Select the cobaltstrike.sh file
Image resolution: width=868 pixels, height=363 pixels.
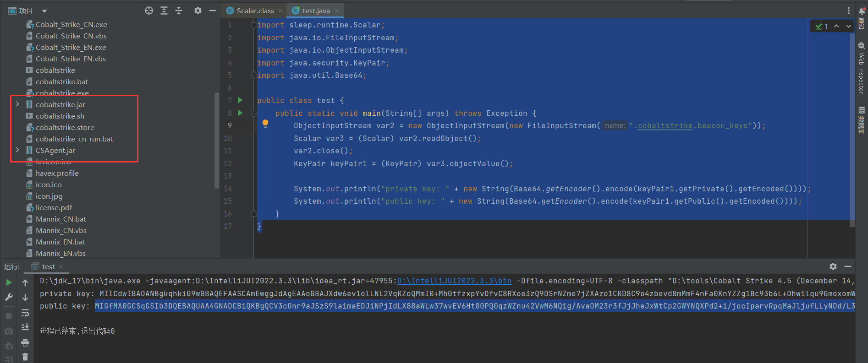pyautogui.click(x=60, y=116)
